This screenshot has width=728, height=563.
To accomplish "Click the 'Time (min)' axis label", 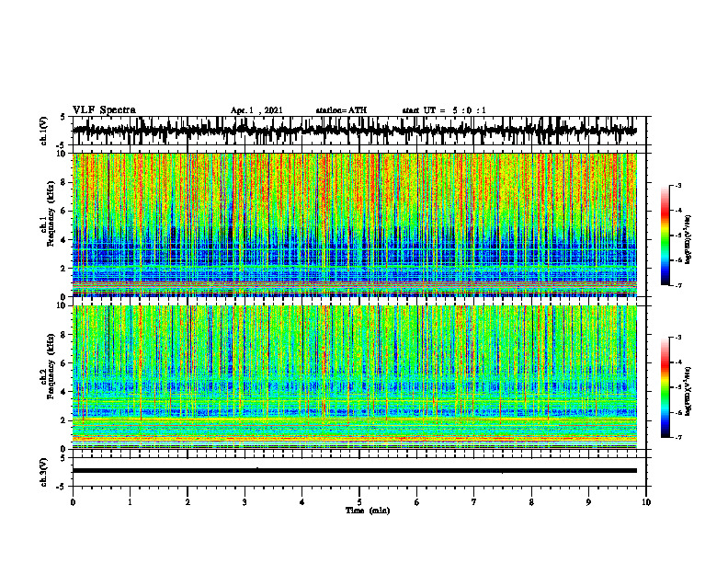I will point(368,511).
